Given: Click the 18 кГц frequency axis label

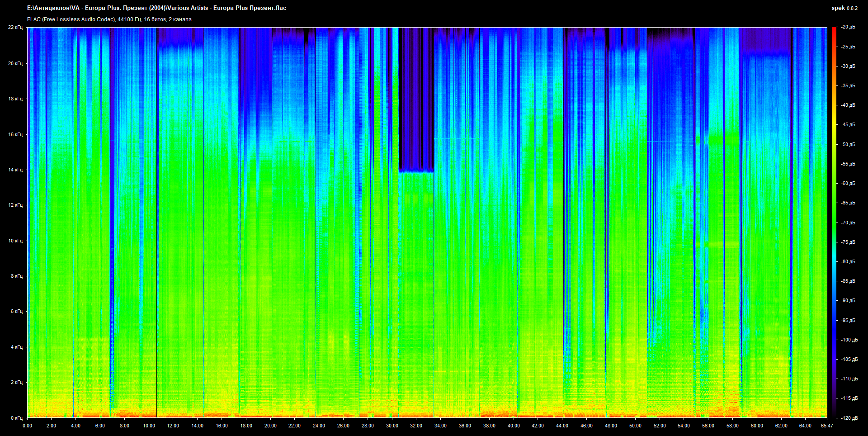Looking at the screenshot, I should click(15, 99).
